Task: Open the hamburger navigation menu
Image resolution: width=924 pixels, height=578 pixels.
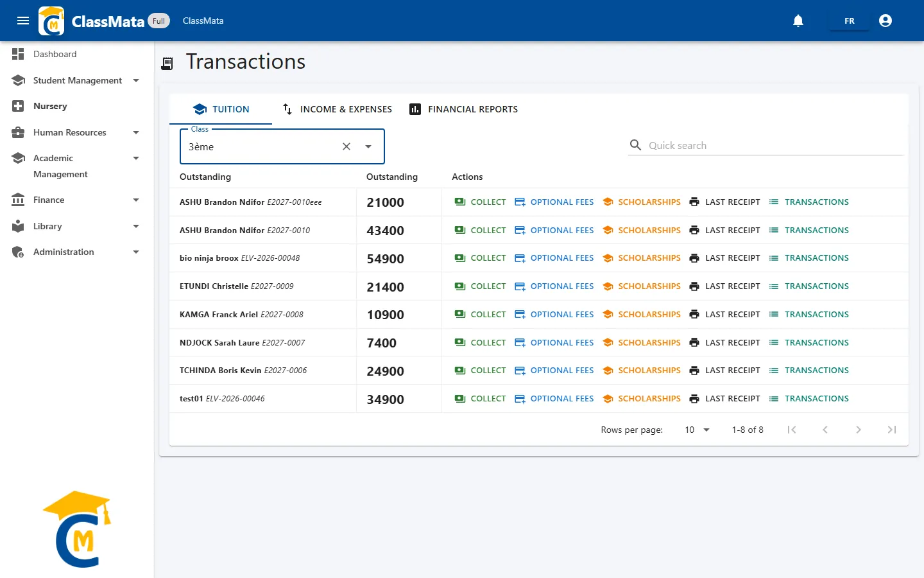Action: tap(23, 21)
